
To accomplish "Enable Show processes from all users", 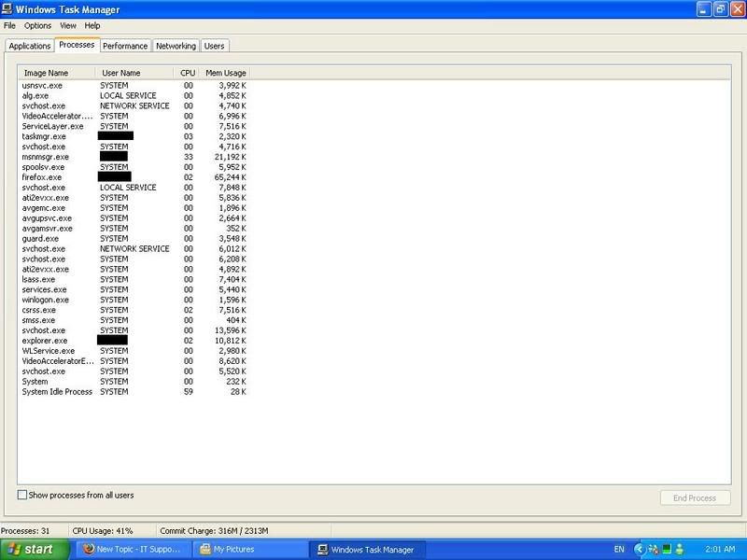I will click(x=22, y=495).
